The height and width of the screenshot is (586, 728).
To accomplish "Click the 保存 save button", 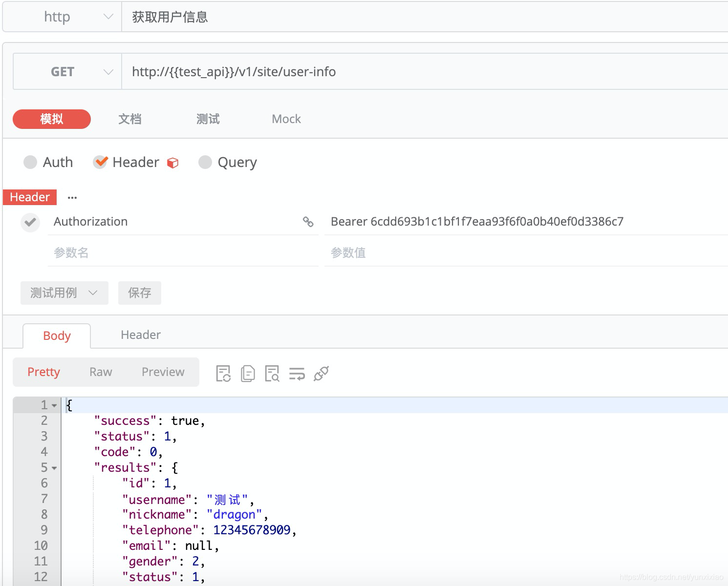I will tap(139, 293).
